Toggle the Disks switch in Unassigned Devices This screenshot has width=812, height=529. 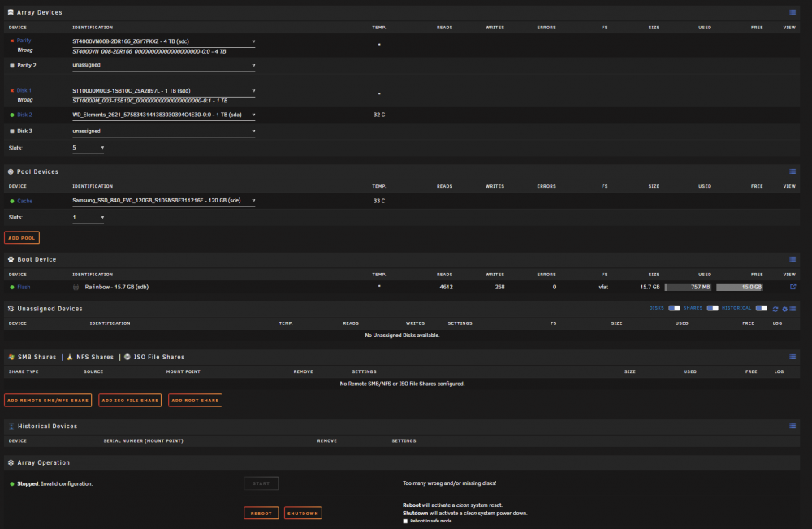pos(674,308)
